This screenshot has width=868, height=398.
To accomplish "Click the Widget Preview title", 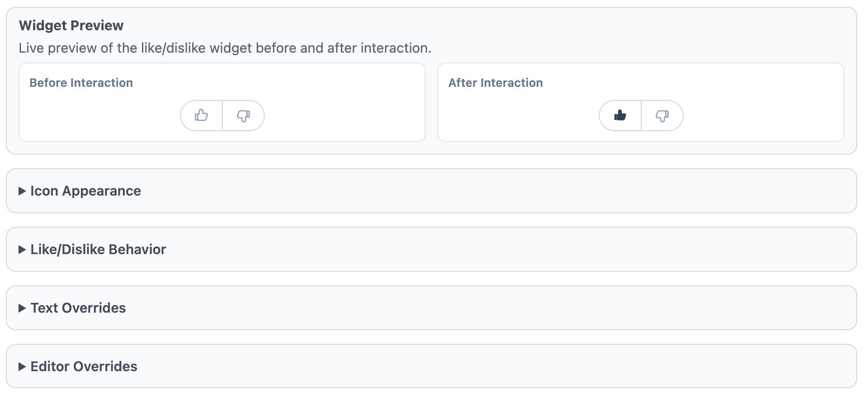I will (71, 25).
